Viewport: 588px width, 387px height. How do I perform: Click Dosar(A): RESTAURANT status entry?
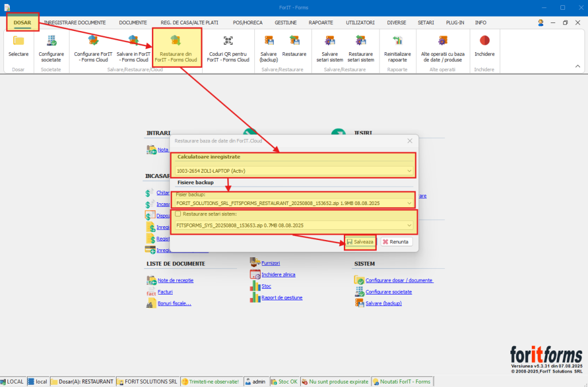point(82,382)
